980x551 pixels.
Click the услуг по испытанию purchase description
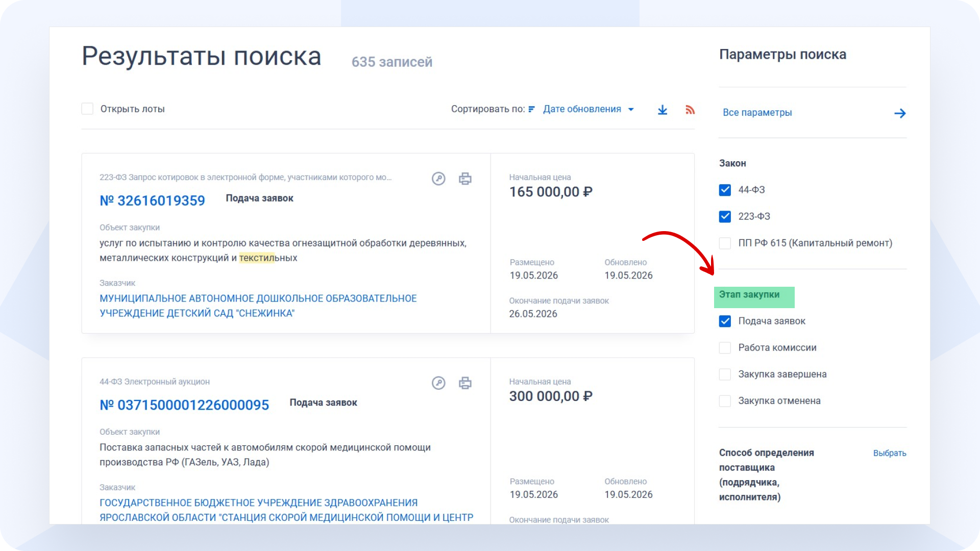pyautogui.click(x=283, y=251)
